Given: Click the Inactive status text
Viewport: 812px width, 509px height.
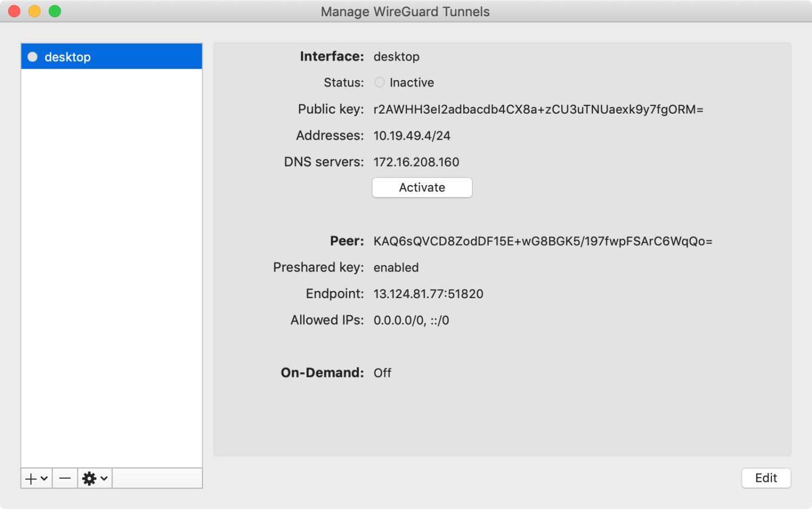Looking at the screenshot, I should [412, 82].
